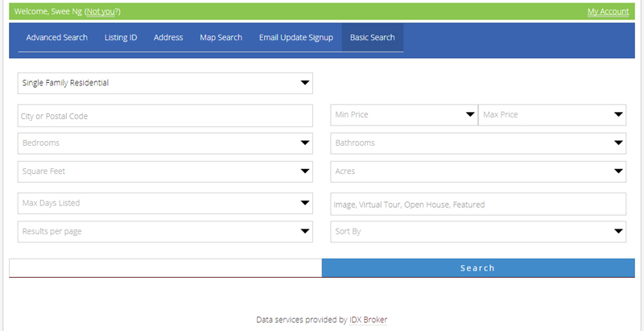This screenshot has height=331, width=644.
Task: Open the Max Price dropdown
Action: (x=551, y=115)
